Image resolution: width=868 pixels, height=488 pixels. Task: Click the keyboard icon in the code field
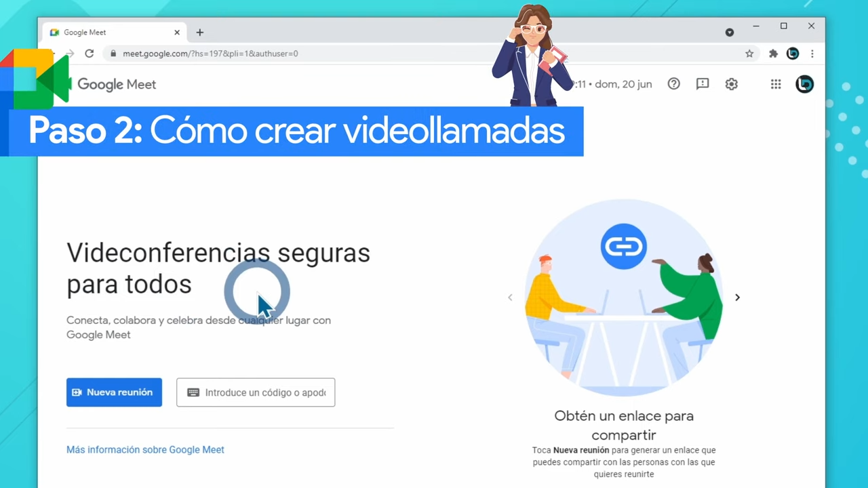pos(193,392)
